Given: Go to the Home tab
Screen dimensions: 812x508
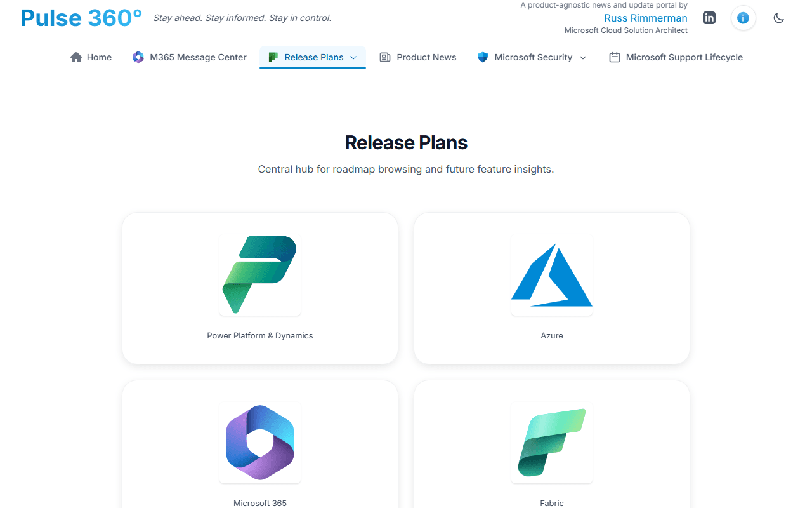Looking at the screenshot, I should click(x=91, y=57).
